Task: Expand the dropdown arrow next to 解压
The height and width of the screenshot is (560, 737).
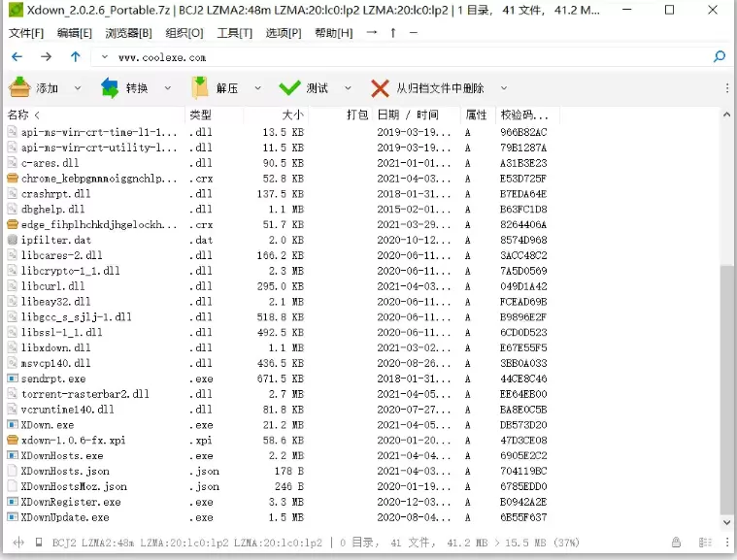Action: click(x=257, y=88)
